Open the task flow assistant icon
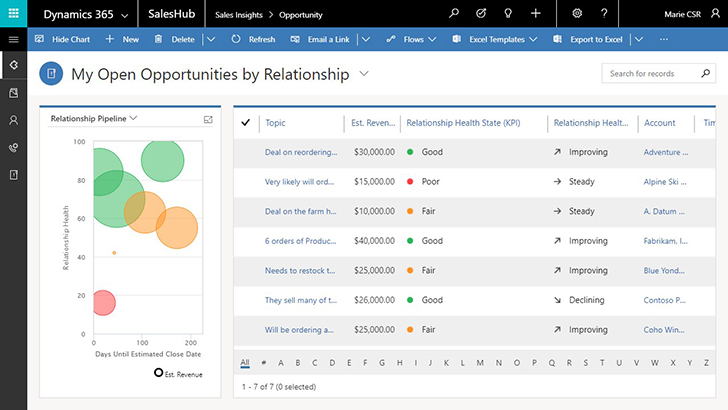The height and width of the screenshot is (410, 728). (x=481, y=14)
